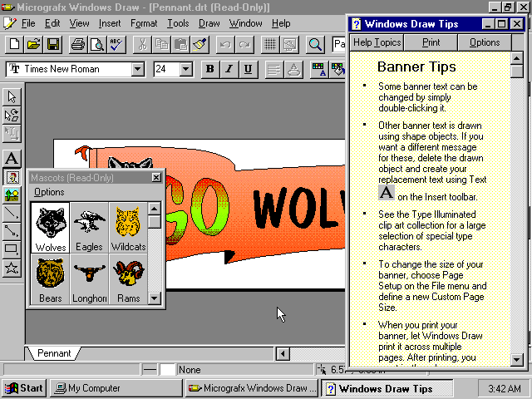Image resolution: width=532 pixels, height=399 pixels.
Task: Click the text alignment icon
Action: (x=273, y=69)
